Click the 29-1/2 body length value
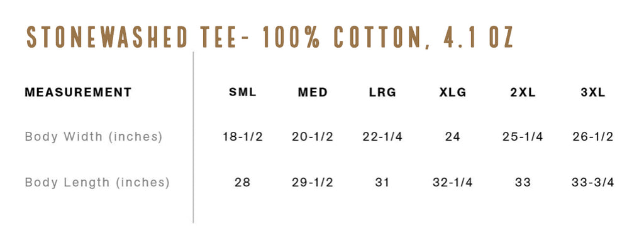This screenshot has width=644, height=248. (x=313, y=182)
